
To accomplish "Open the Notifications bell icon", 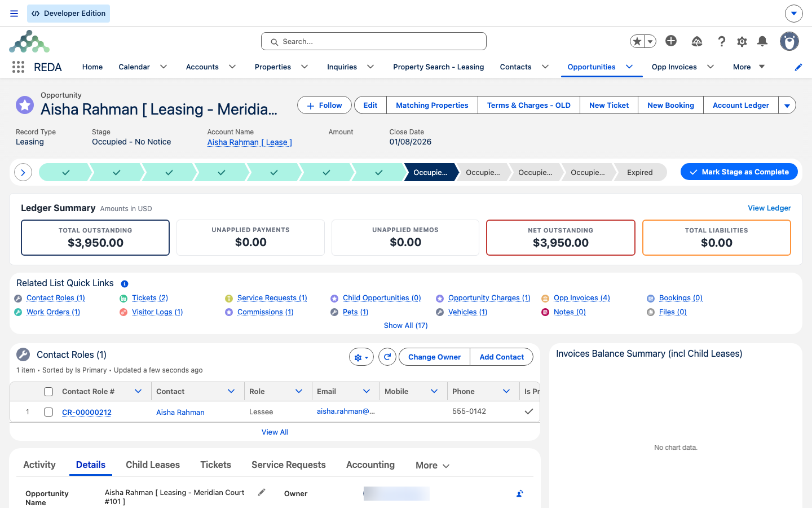I will 762,41.
